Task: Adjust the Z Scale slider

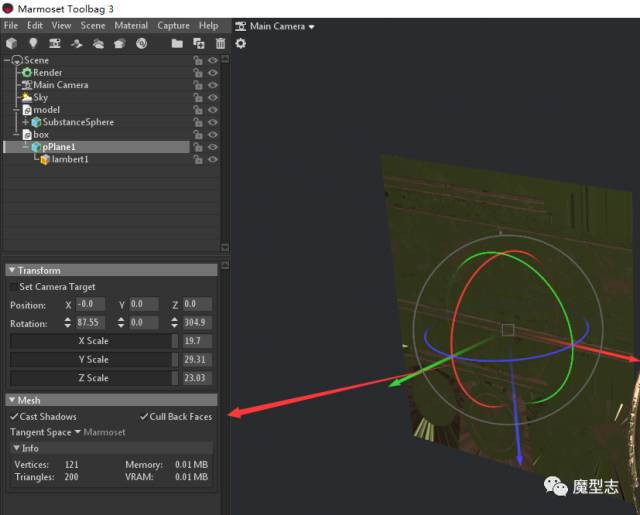Action: coord(94,378)
